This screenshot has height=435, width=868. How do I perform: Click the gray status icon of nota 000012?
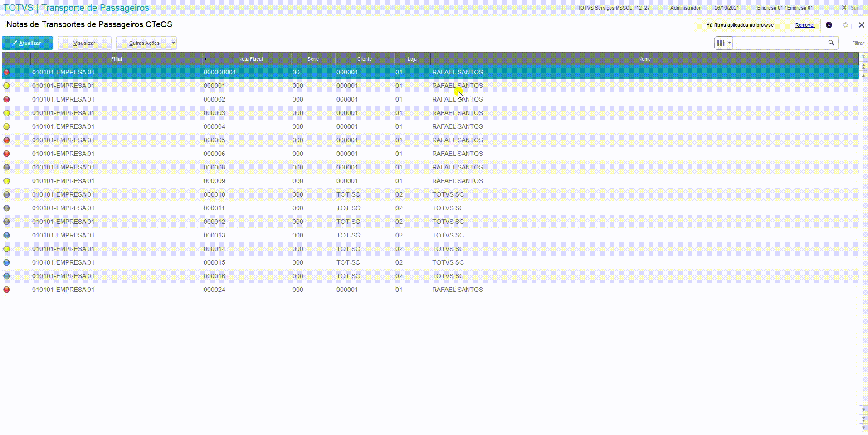point(6,222)
